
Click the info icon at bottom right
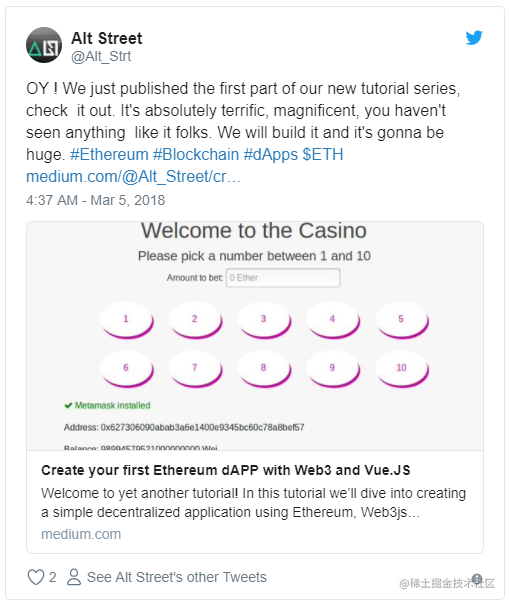pyautogui.click(x=477, y=579)
